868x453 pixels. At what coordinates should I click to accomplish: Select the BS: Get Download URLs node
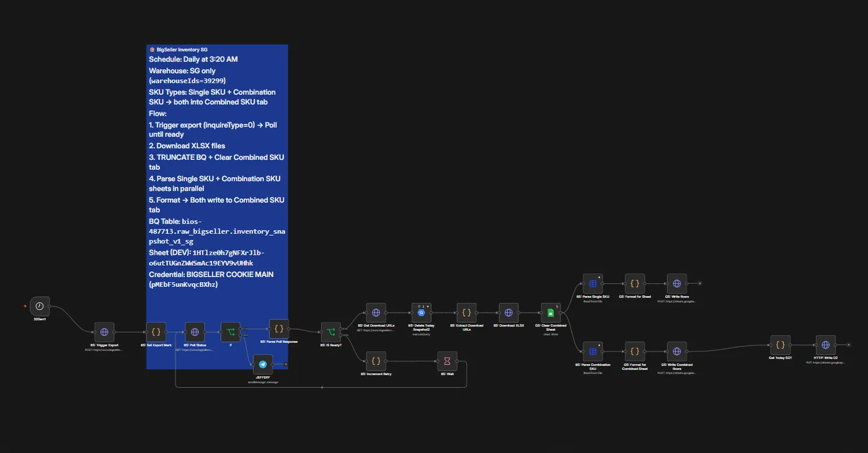[376, 313]
